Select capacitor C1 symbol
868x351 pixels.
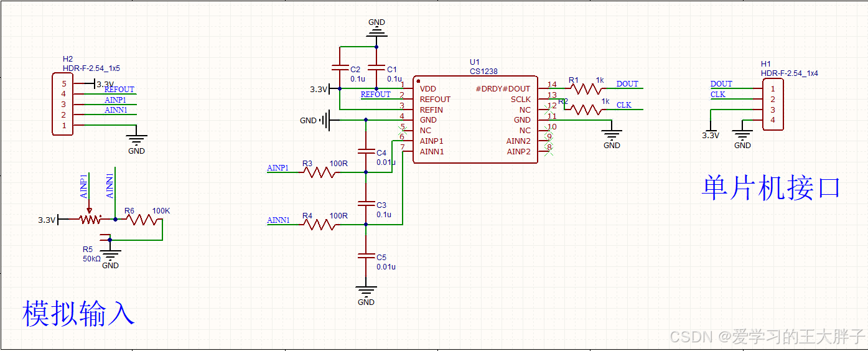click(376, 67)
